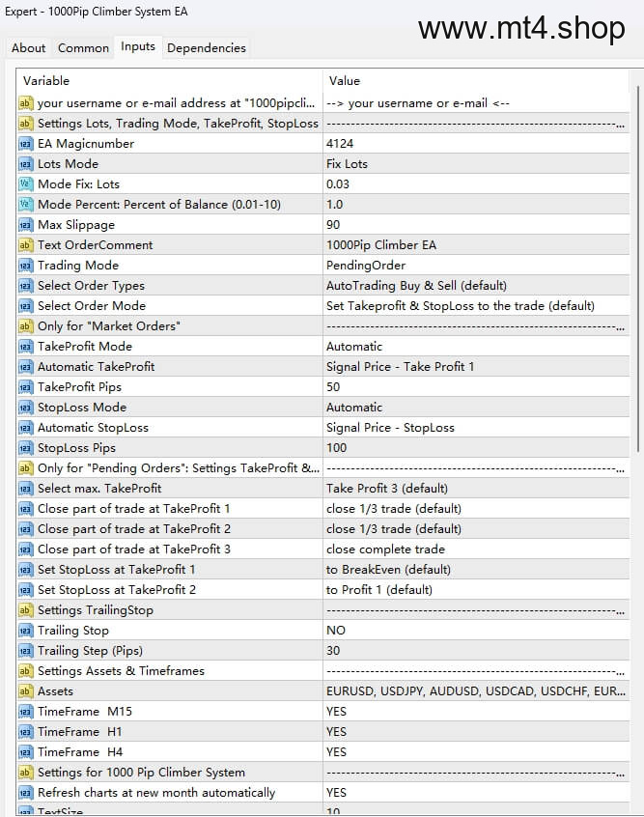Click the icon beside StopLoss Mode

[x=25, y=408]
